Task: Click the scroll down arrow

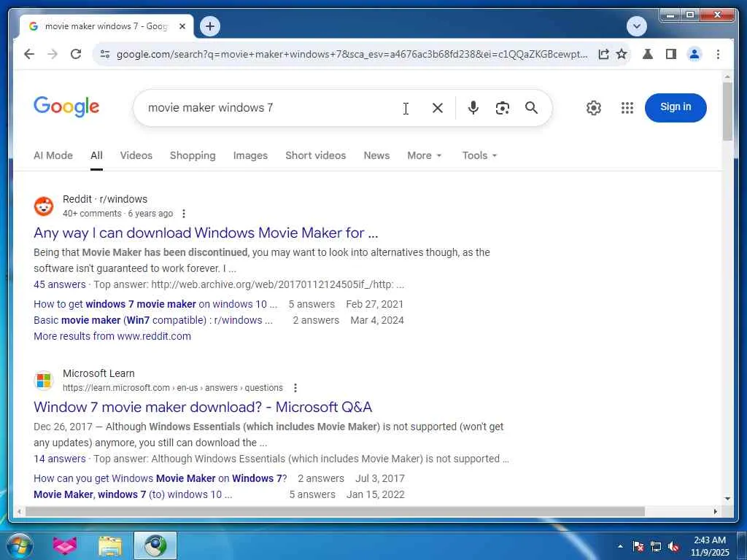Action: pyautogui.click(x=727, y=499)
